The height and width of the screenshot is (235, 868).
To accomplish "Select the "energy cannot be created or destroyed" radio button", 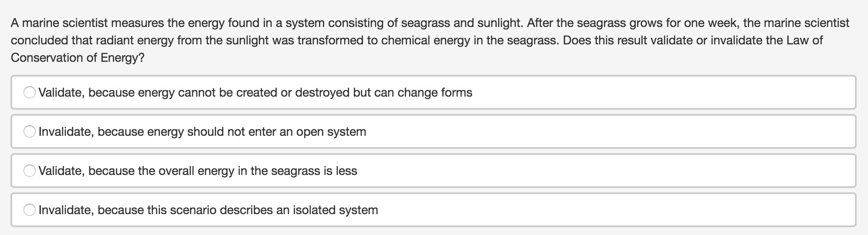I will click(x=30, y=92).
